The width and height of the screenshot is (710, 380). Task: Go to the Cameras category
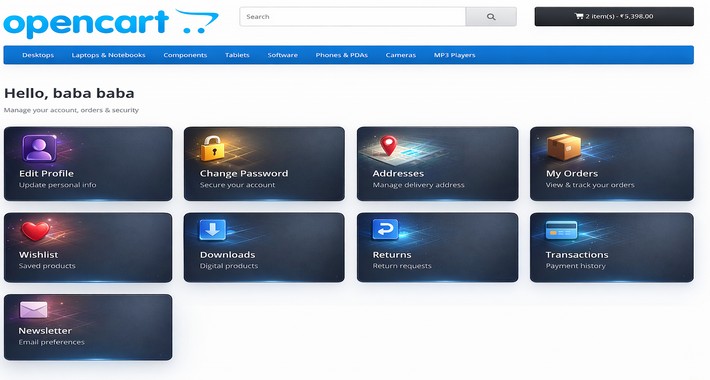point(401,55)
